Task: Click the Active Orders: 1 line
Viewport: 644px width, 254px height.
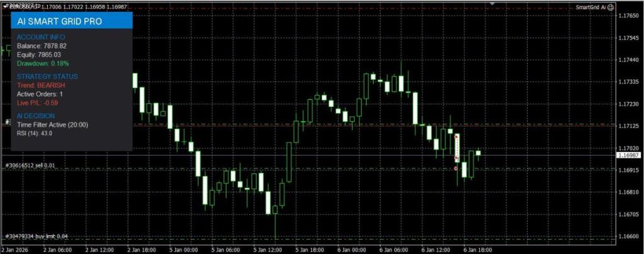Action: click(x=40, y=94)
